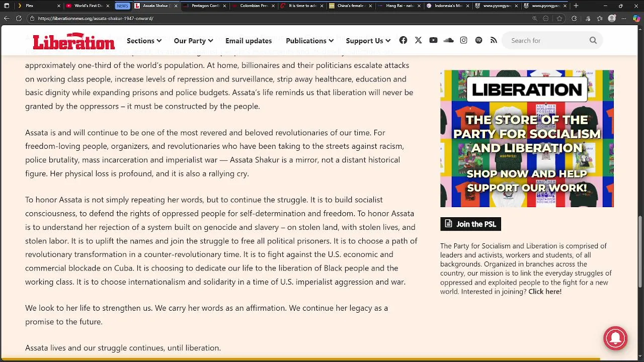Open the Email updates menu item
Screen dimensions: 644x362
(249, 41)
